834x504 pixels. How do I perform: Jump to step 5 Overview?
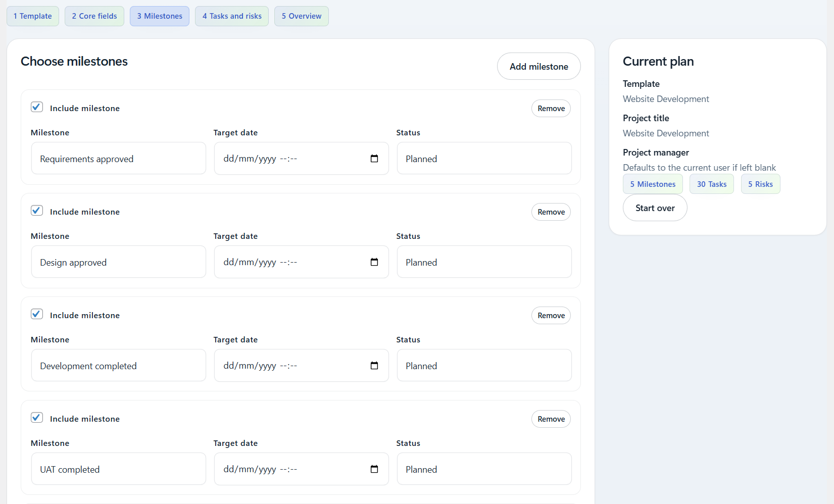[302, 16]
